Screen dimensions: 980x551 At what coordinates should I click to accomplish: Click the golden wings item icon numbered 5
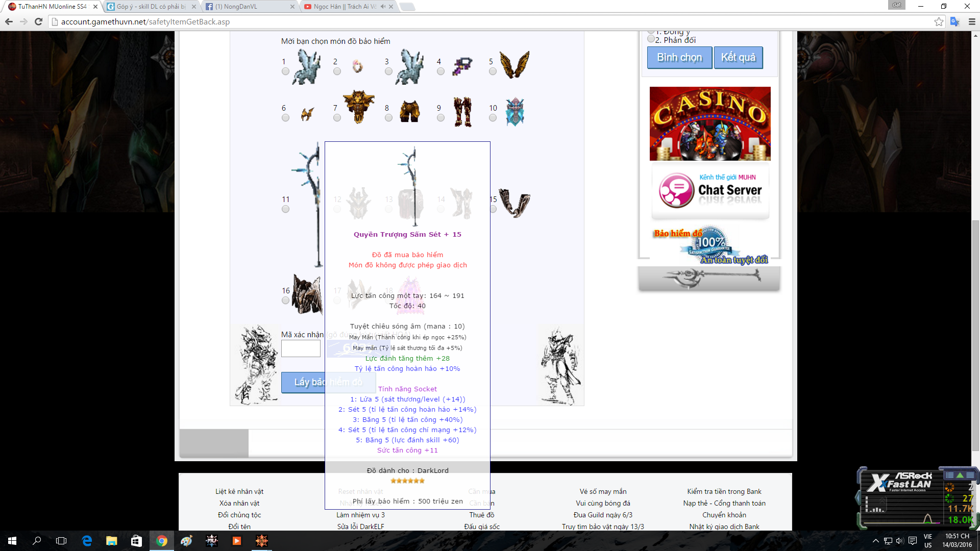tap(514, 65)
